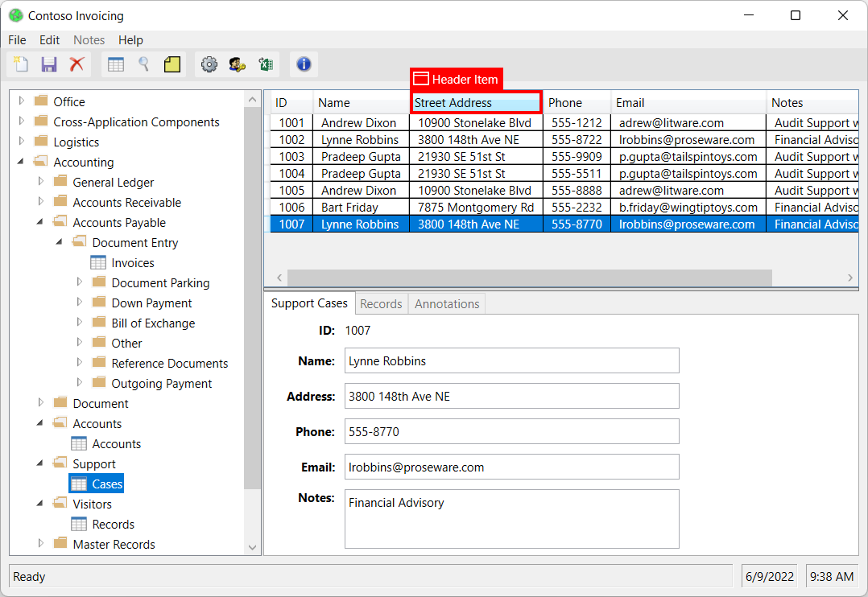Edit the Phone field value
This screenshot has width=868, height=597.
(x=511, y=431)
